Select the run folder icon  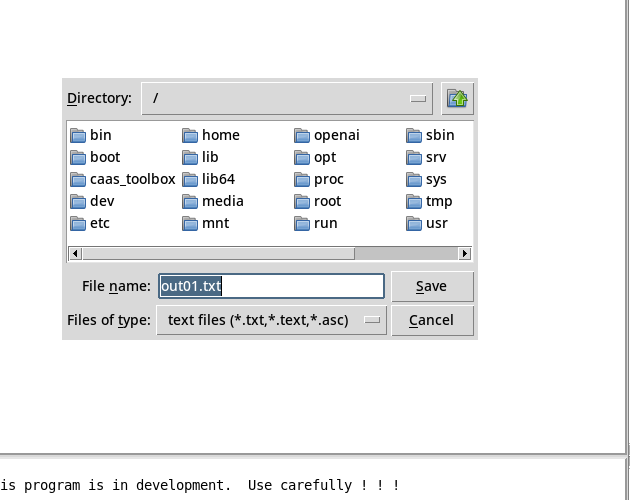tap(302, 223)
